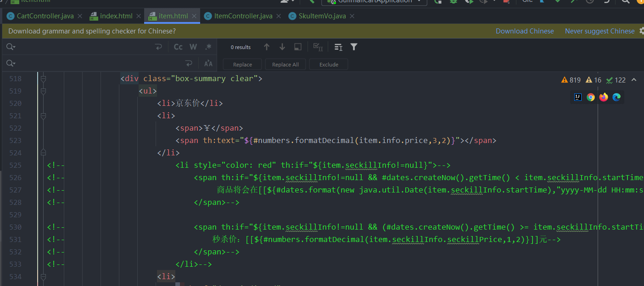
Task: Click the 819 warnings indicator
Action: pos(571,80)
